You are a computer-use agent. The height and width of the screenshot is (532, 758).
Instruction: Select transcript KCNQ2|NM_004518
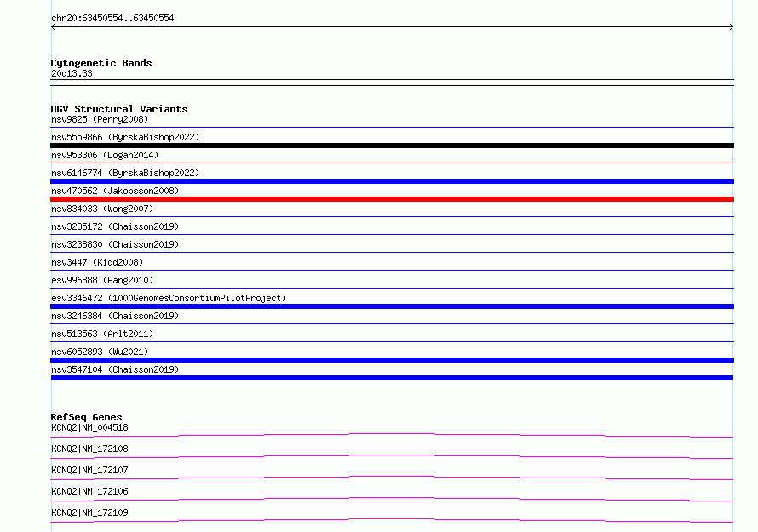[89, 427]
